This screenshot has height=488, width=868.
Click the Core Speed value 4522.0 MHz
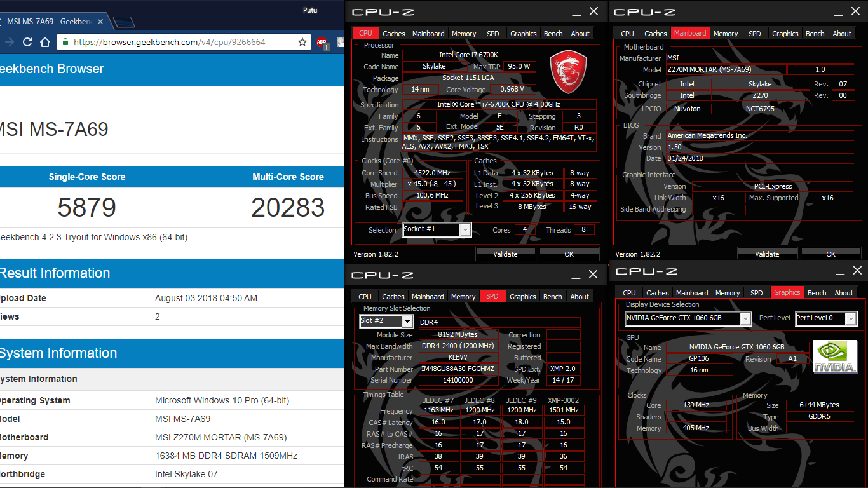432,173
